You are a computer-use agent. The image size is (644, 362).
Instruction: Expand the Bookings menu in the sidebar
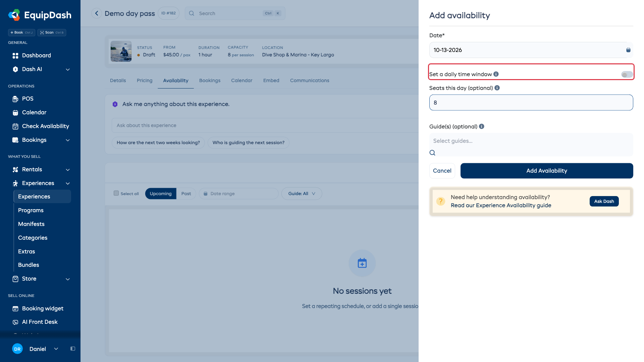click(x=68, y=140)
